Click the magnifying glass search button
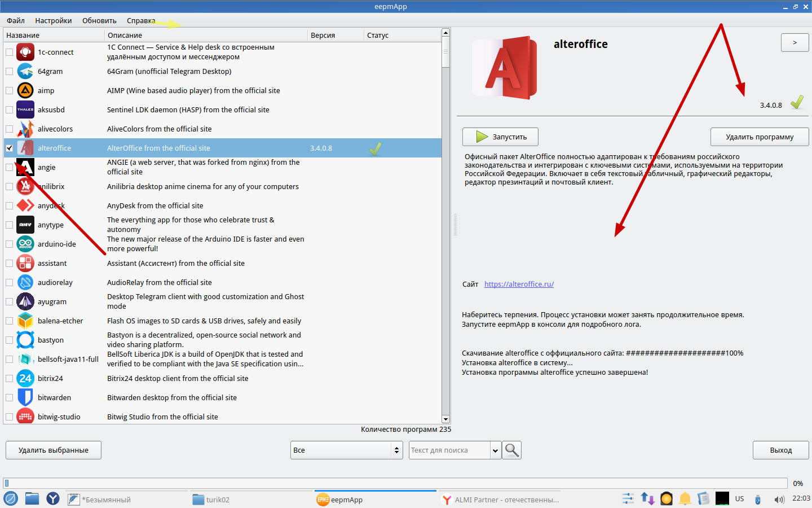This screenshot has width=812, height=508. coord(512,450)
